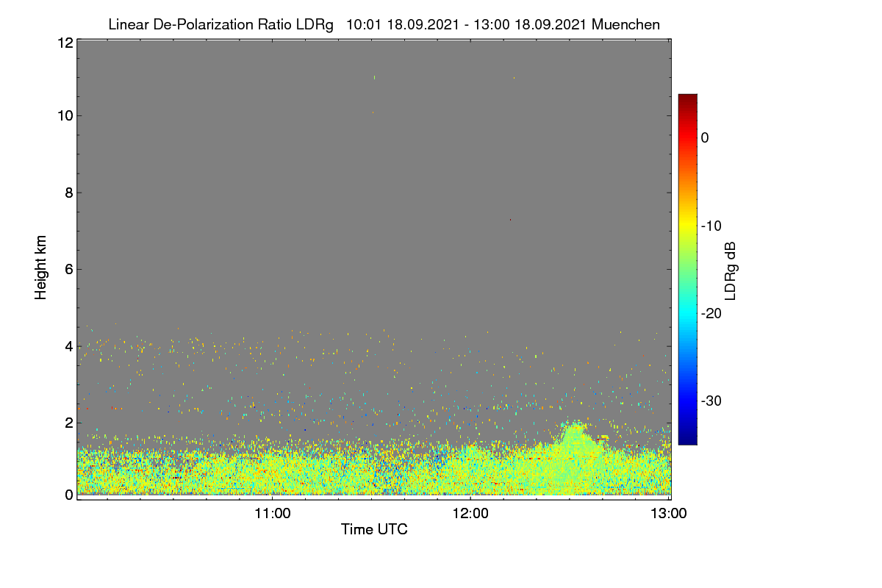Click the 2 km height tick label

tap(68, 422)
